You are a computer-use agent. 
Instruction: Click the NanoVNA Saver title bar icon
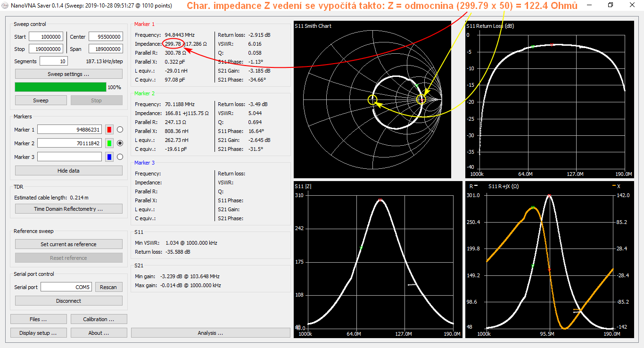pos(5,5)
